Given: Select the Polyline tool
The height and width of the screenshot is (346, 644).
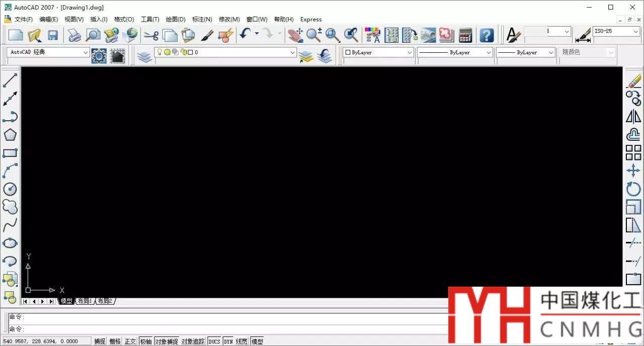Looking at the screenshot, I should pyautogui.click(x=10, y=117).
